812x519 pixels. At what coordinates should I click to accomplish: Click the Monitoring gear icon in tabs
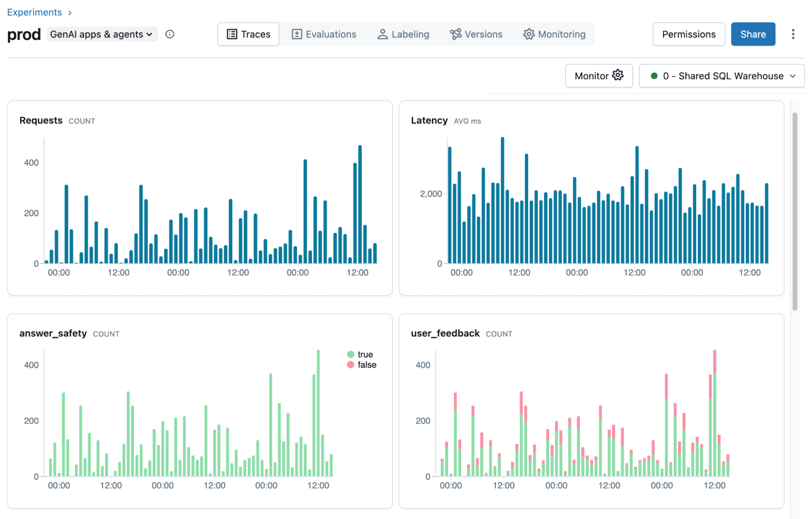[x=528, y=34]
